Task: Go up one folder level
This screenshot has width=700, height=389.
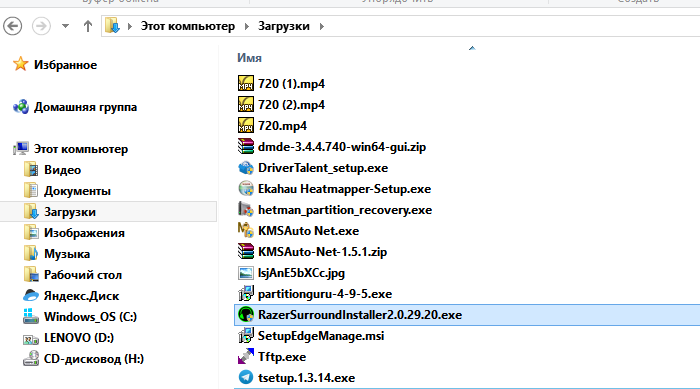Action: (x=88, y=26)
